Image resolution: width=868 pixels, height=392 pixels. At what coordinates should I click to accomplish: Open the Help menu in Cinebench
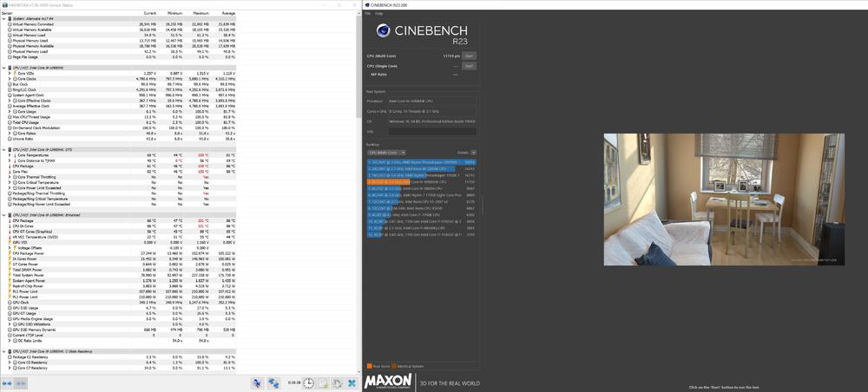[378, 14]
